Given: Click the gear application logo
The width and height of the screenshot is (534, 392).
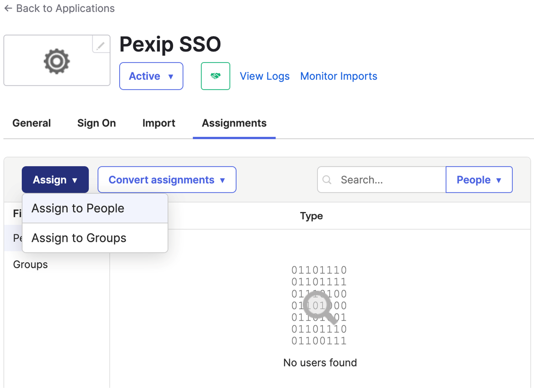Looking at the screenshot, I should 57,61.
